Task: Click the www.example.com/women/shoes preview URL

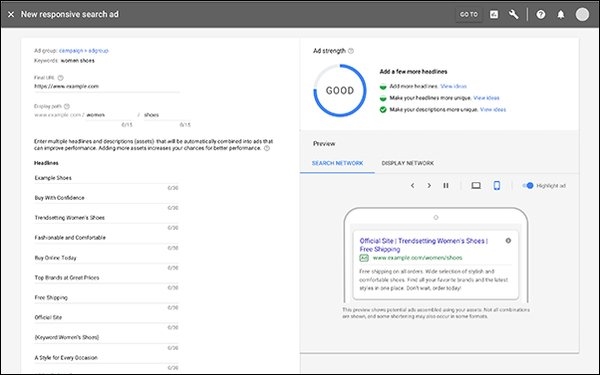Action: coord(417,258)
